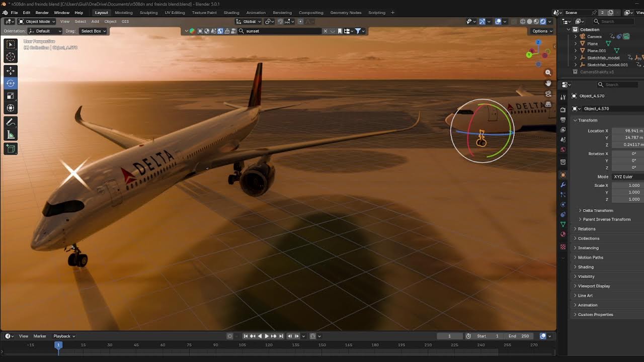
Task: Open the Physics properties tab
Action: (563, 205)
